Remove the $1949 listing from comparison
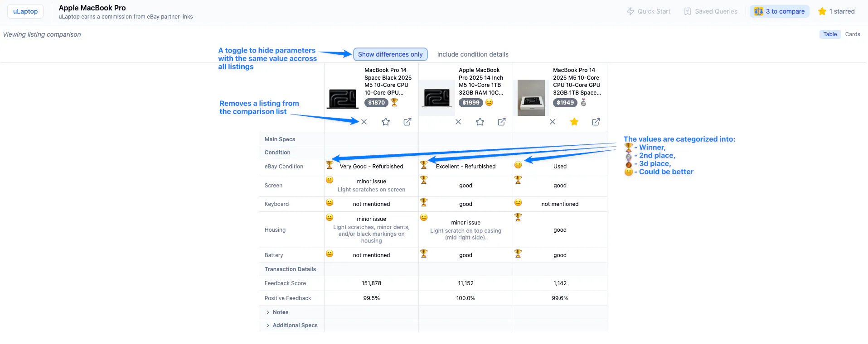Viewport: 868px width, 344px height. coord(553,122)
